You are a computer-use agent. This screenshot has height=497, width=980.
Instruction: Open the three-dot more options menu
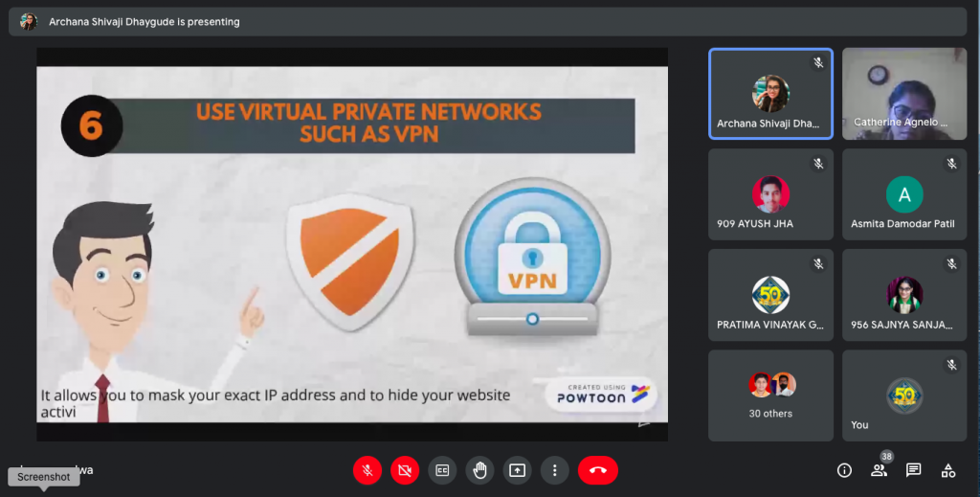(554, 470)
